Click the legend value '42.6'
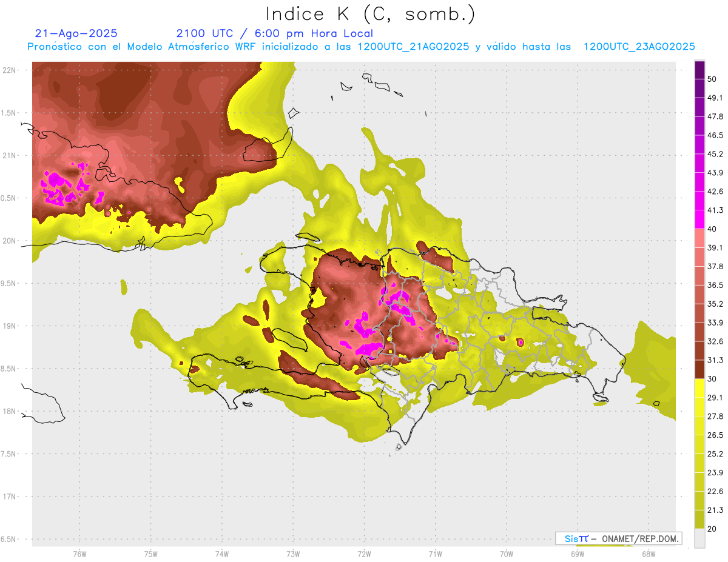 coord(715,192)
